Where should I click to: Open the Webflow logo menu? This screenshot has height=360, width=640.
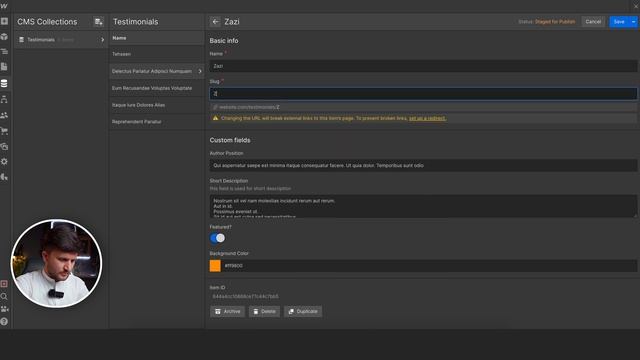[x=4, y=6]
